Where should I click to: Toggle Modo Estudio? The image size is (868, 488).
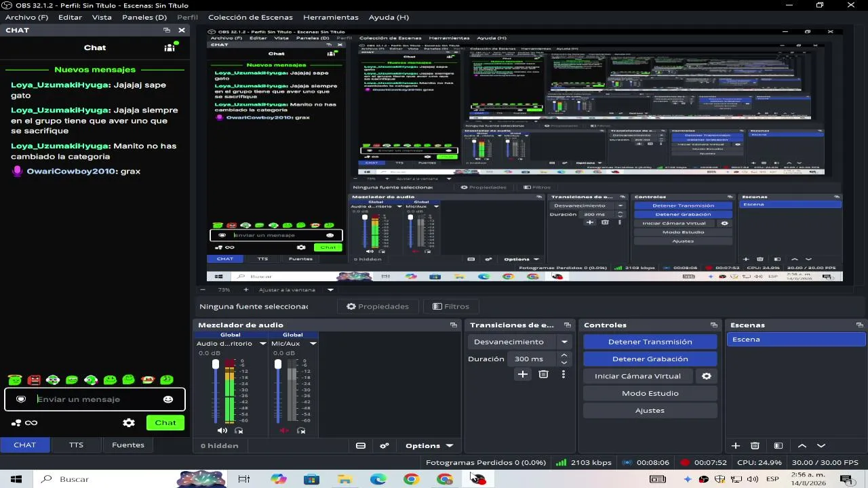click(650, 393)
